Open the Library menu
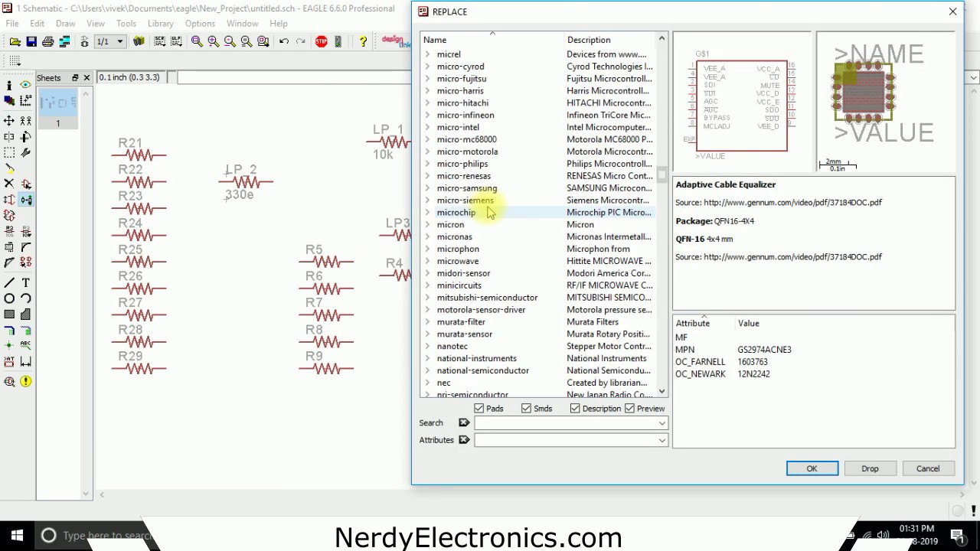 (x=160, y=24)
